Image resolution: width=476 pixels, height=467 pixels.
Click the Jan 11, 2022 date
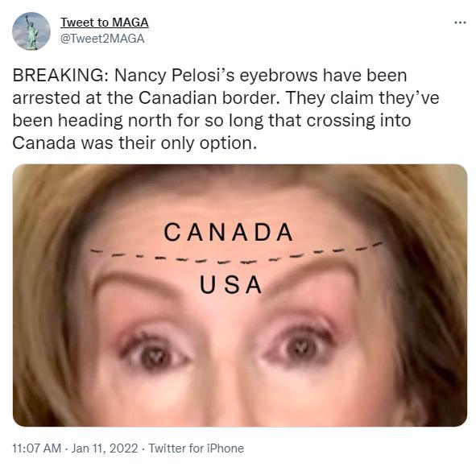[105, 448]
